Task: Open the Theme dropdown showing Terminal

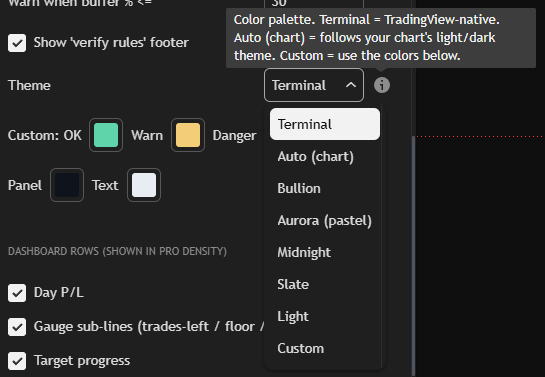Action: coord(314,85)
